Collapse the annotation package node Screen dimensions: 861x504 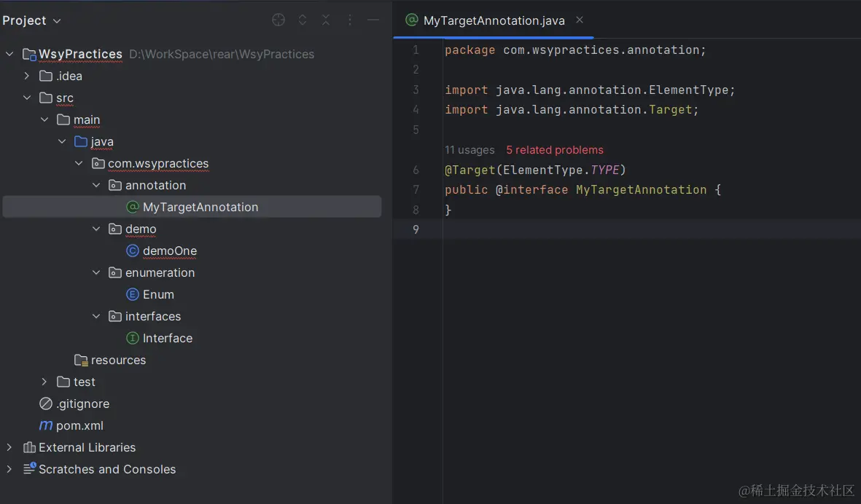point(97,185)
